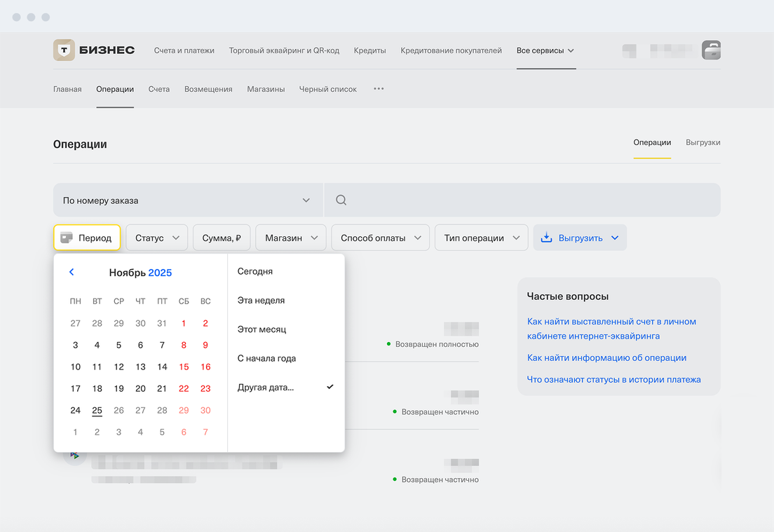Viewport: 774px width, 532px height.
Task: Choose the Этот месяц period preset
Action: [x=262, y=329]
